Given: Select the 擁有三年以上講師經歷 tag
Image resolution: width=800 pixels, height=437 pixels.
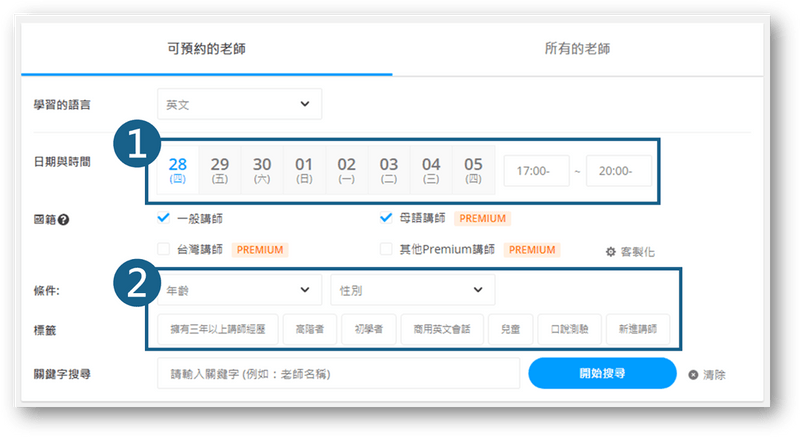Looking at the screenshot, I should 215,328.
